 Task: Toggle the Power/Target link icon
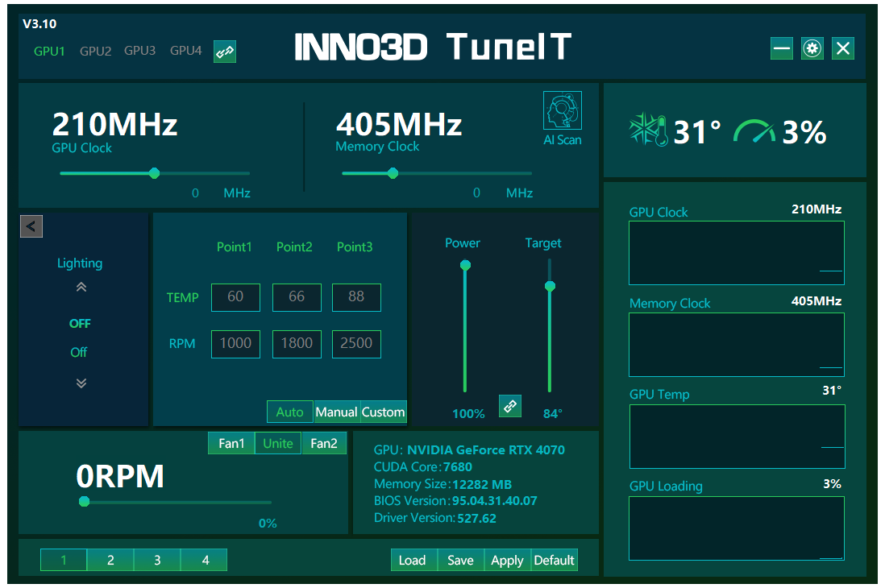(x=510, y=406)
